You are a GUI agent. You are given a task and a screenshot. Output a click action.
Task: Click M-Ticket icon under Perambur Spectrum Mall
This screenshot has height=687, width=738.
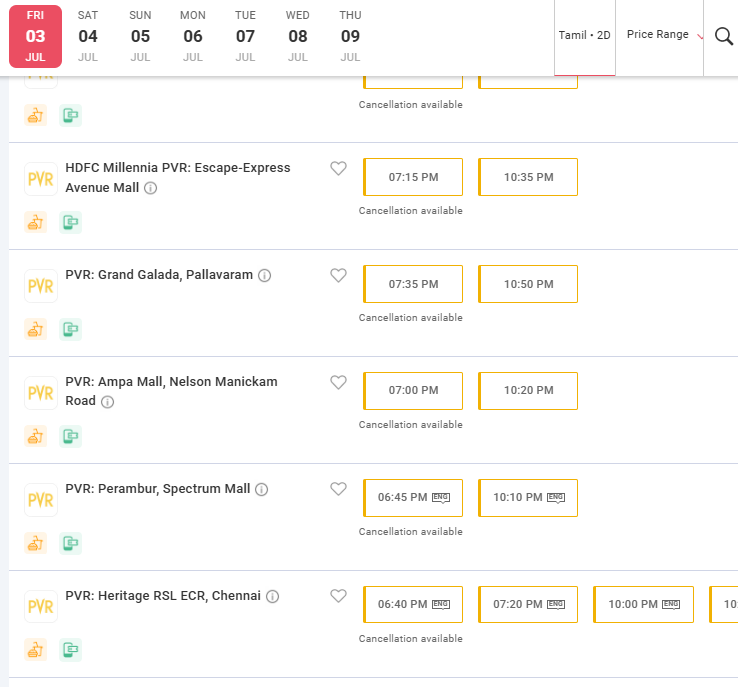[71, 543]
